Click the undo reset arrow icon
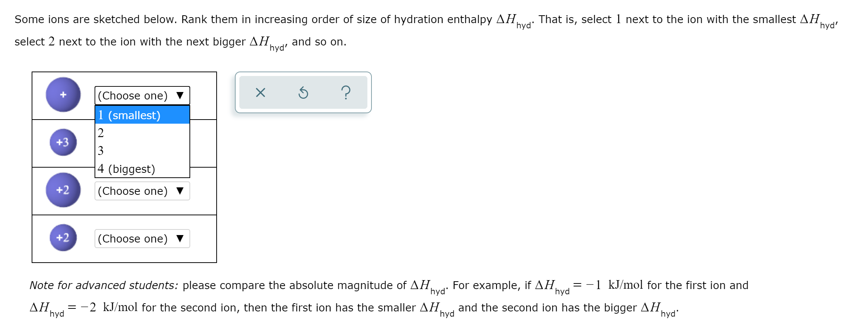The height and width of the screenshot is (336, 868). (x=303, y=92)
